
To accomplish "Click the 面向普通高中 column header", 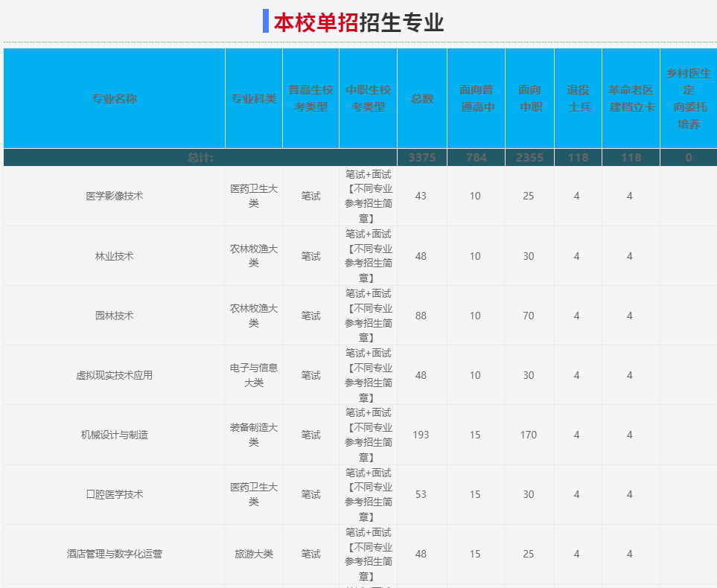I will (476, 98).
